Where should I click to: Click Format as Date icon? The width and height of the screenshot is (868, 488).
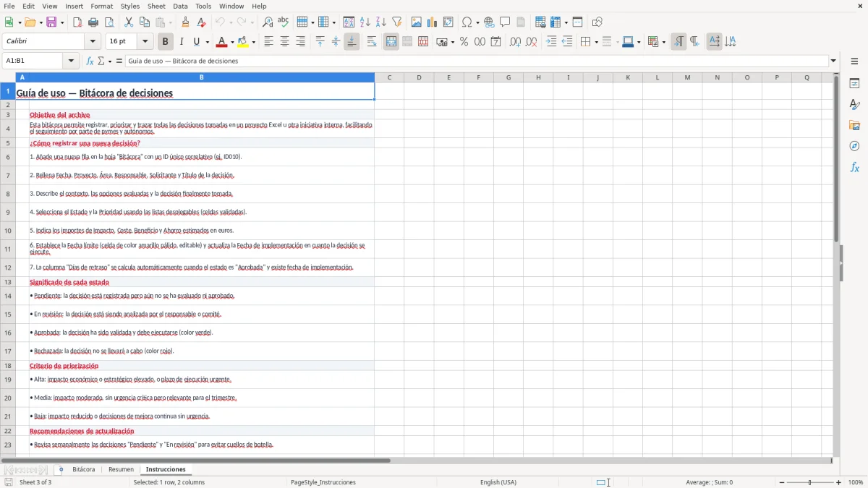pyautogui.click(x=495, y=42)
